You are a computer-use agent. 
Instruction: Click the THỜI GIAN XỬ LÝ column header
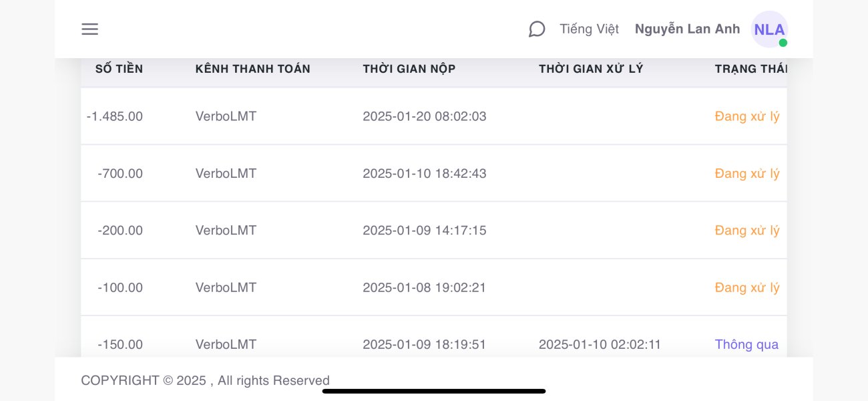coord(591,69)
